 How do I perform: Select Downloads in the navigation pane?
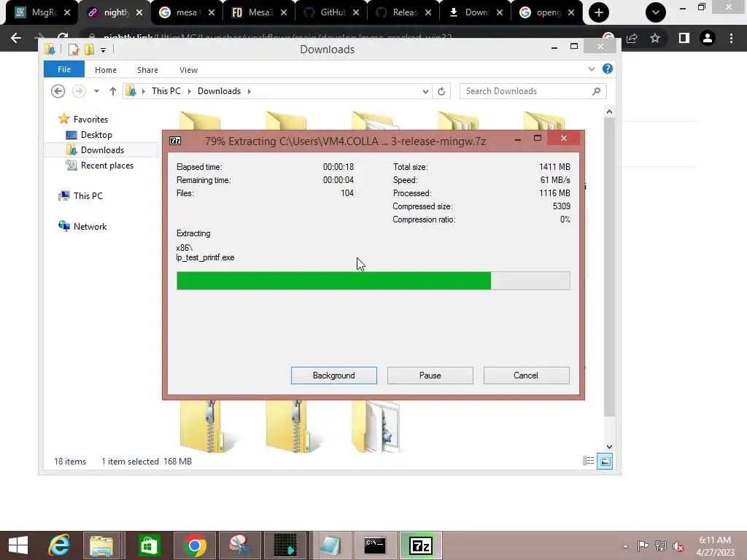click(102, 150)
